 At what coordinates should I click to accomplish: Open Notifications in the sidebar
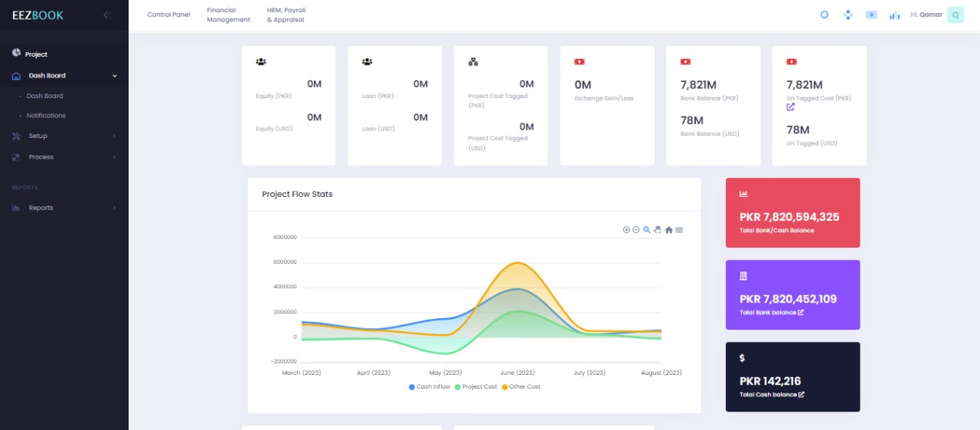[x=46, y=116]
